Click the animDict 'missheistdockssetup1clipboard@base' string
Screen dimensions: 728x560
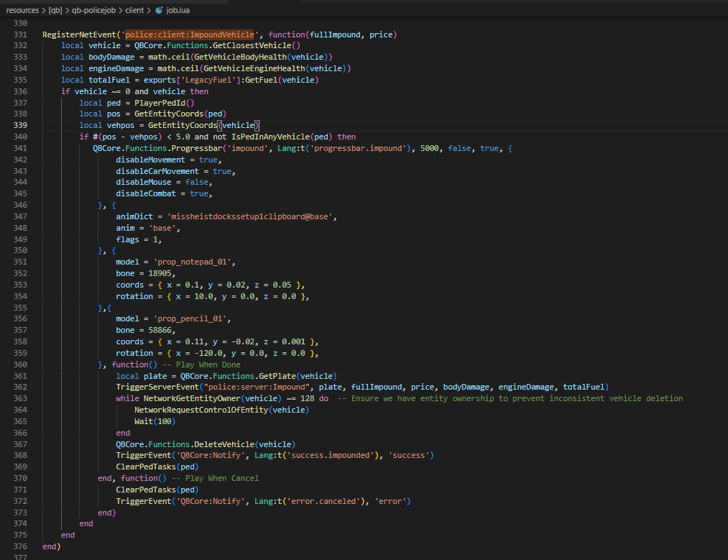(252, 216)
